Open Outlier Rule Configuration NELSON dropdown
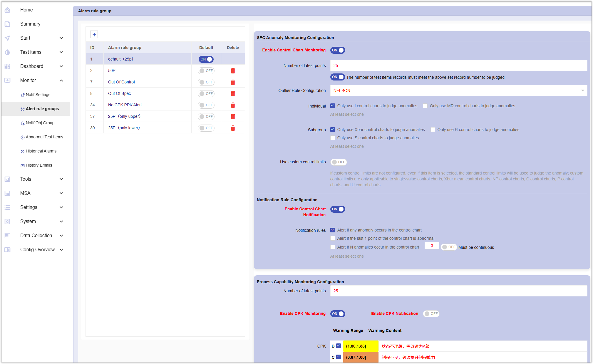Viewport: 593px width, 364px height. click(458, 90)
